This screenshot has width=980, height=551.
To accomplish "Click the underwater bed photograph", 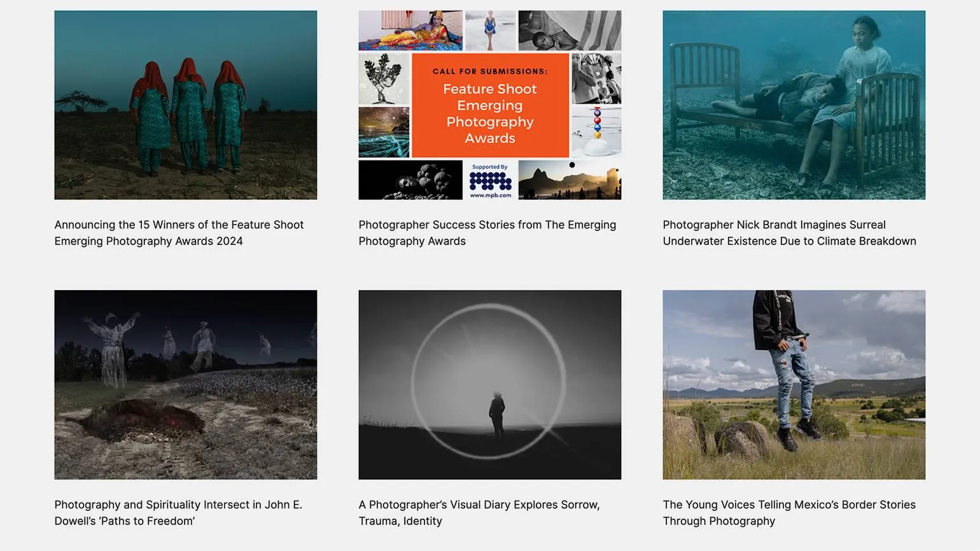I will (794, 105).
